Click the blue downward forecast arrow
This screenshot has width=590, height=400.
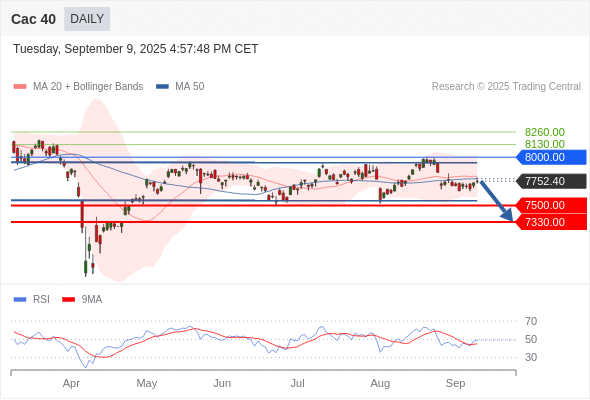click(496, 201)
